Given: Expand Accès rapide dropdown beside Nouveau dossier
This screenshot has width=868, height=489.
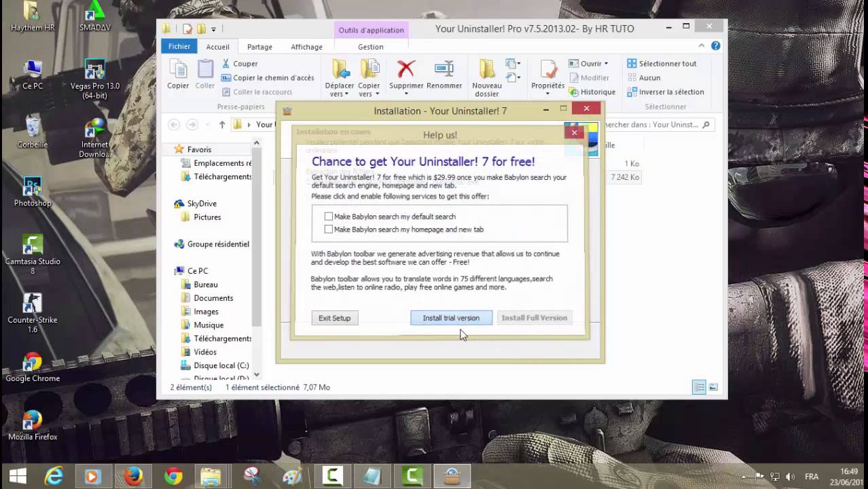Looking at the screenshot, I should tap(513, 77).
